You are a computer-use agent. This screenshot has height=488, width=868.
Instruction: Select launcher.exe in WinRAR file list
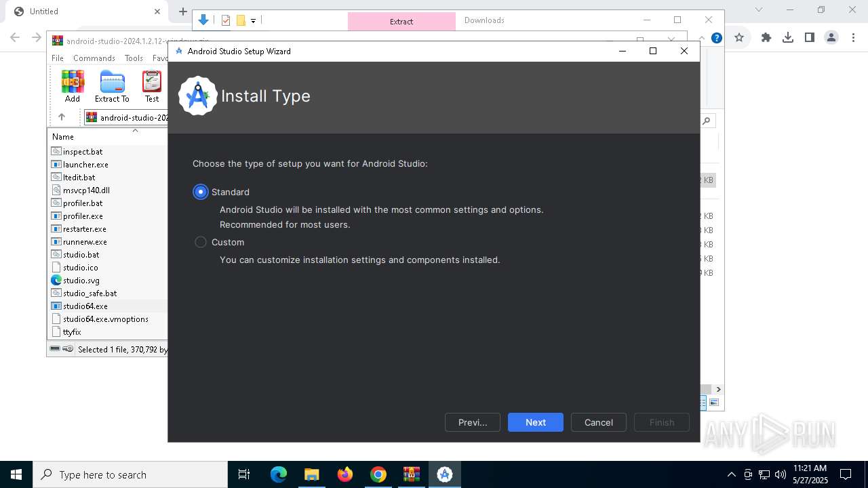click(85, 165)
